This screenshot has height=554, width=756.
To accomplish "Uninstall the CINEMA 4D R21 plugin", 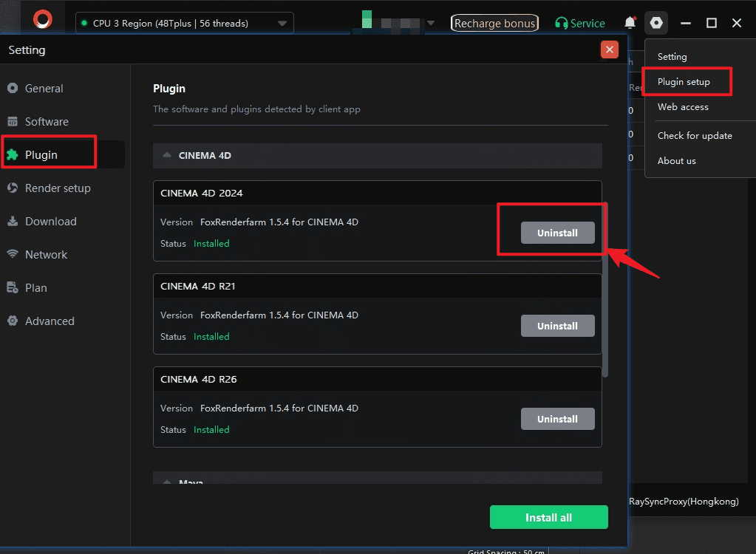I will pyautogui.click(x=557, y=326).
